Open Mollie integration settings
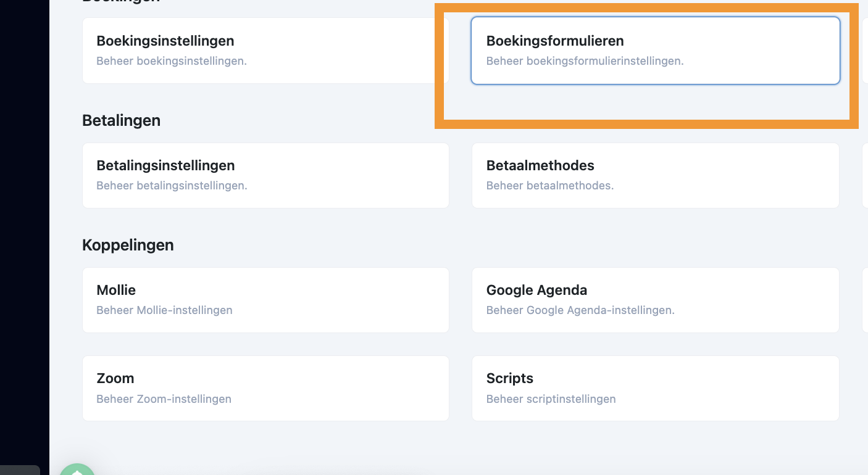 pyautogui.click(x=265, y=300)
